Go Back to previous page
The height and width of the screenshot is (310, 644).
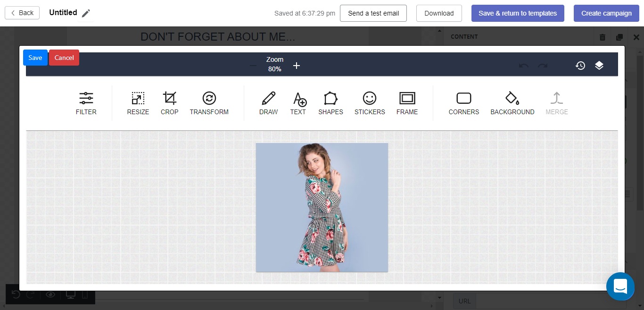tap(22, 13)
